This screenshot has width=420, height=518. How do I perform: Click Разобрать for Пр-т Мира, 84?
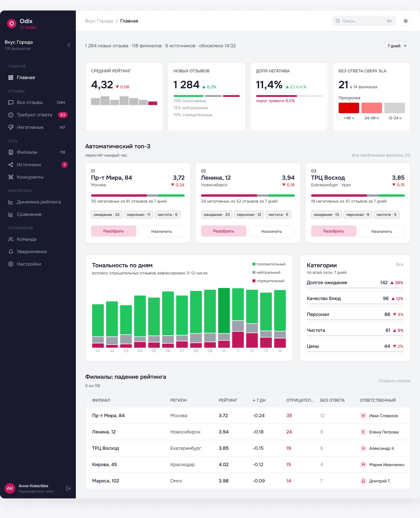(113, 231)
